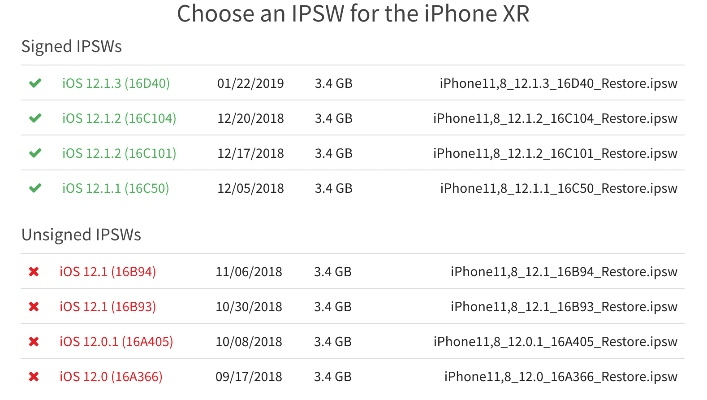Choose the iOS 12.1.2 (16C101) firmware link
The width and height of the screenshot is (707, 400).
(119, 153)
